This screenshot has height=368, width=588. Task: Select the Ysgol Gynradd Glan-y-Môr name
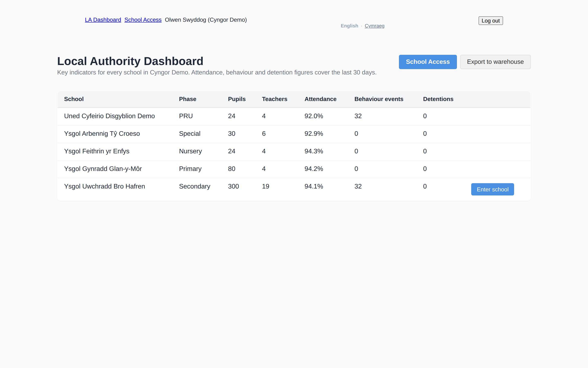tap(103, 169)
